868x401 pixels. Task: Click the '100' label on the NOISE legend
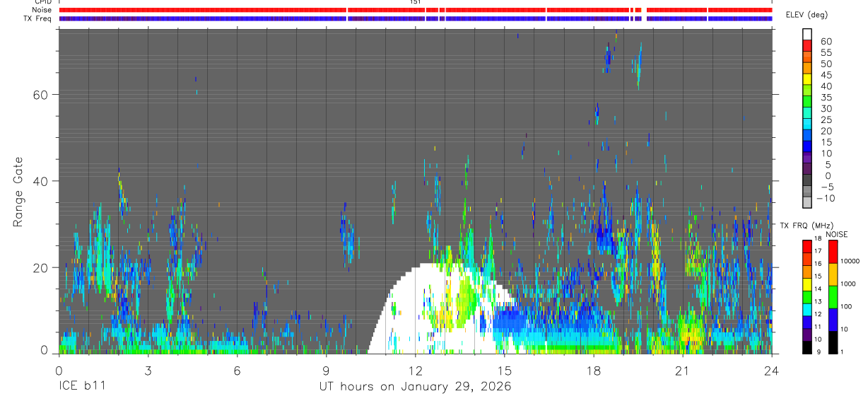[x=845, y=307]
